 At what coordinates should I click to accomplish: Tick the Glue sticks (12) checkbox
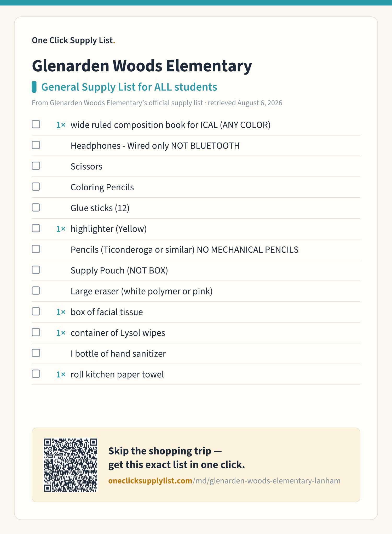pos(36,207)
